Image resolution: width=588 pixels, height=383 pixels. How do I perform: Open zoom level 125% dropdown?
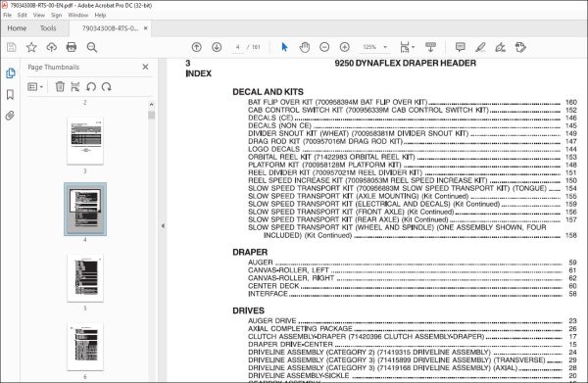click(x=374, y=47)
